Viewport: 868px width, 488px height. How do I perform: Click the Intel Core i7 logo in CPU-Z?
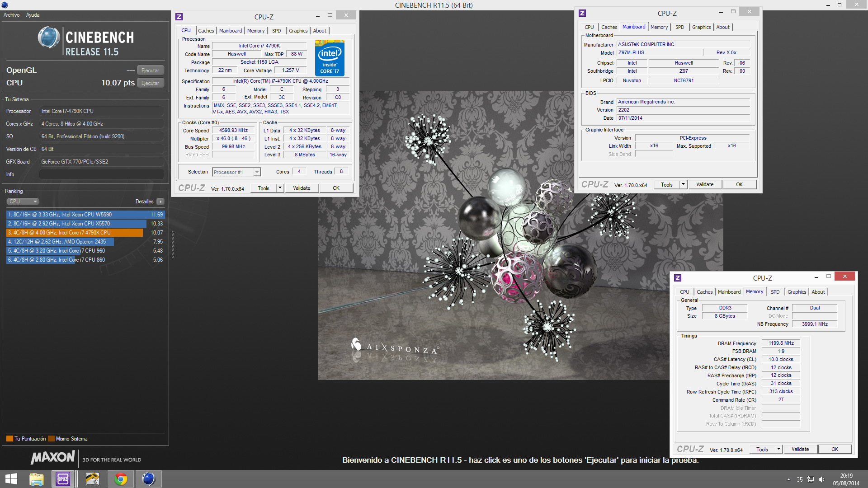[330, 58]
